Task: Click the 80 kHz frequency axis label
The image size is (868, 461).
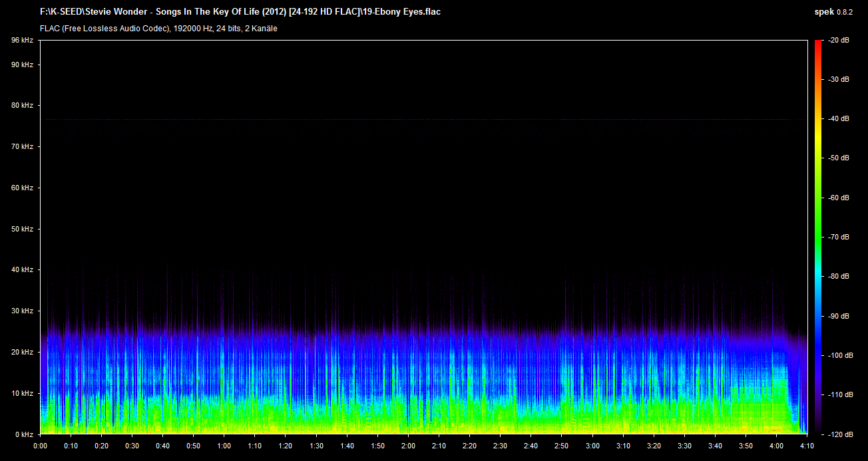Action: (22, 105)
